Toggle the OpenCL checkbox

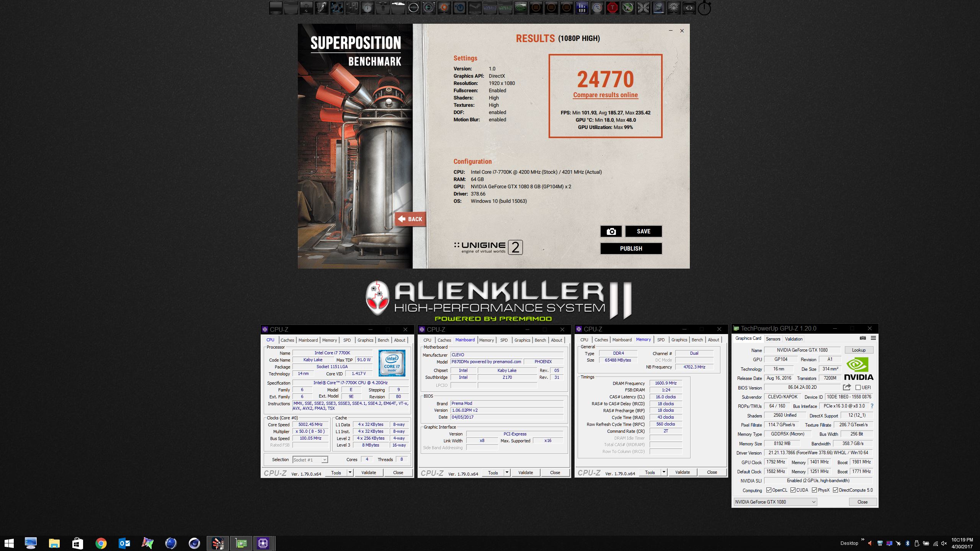coord(769,490)
